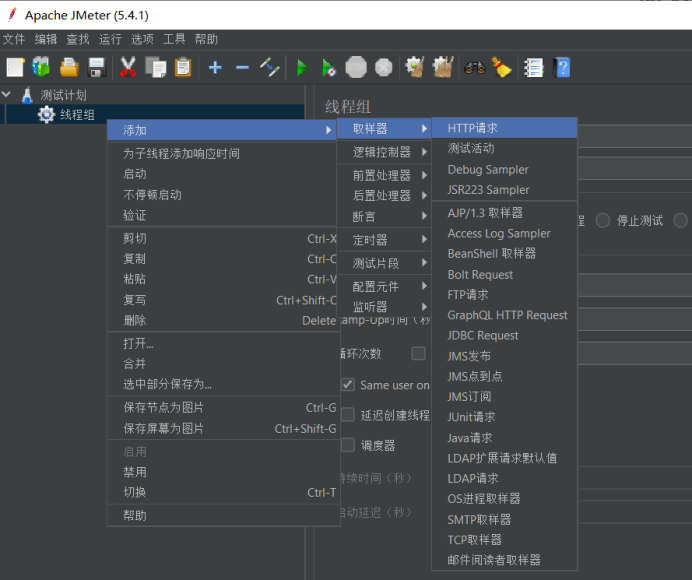Collapse the 测试计划 tree node
Viewport: 692px width, 580px height.
7,94
